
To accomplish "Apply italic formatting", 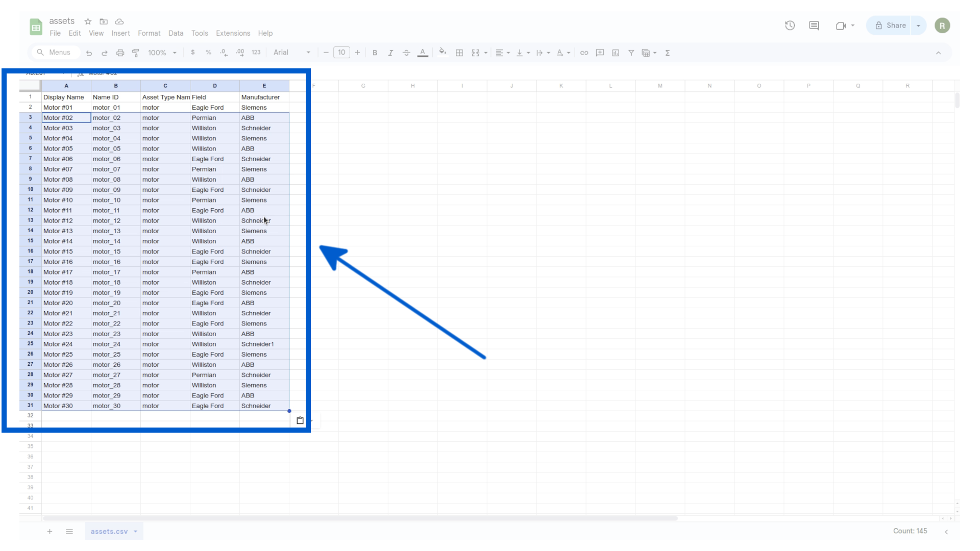I will coord(390,53).
